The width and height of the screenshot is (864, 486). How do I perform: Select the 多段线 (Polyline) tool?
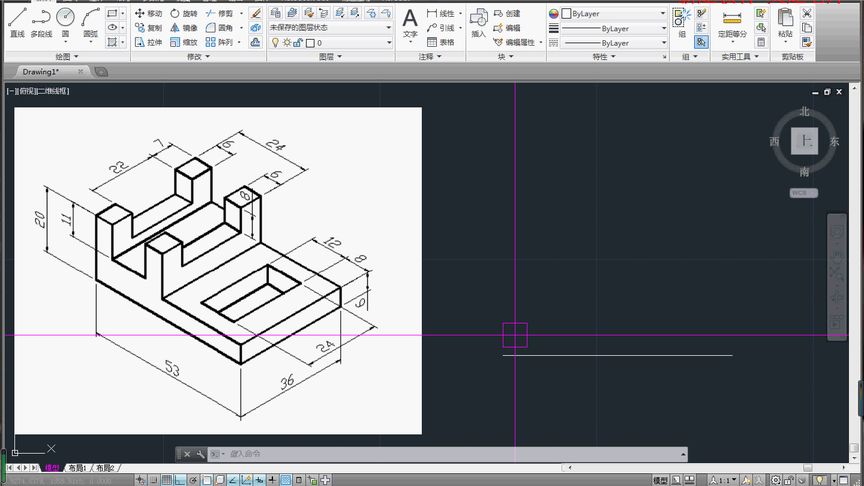tap(41, 23)
